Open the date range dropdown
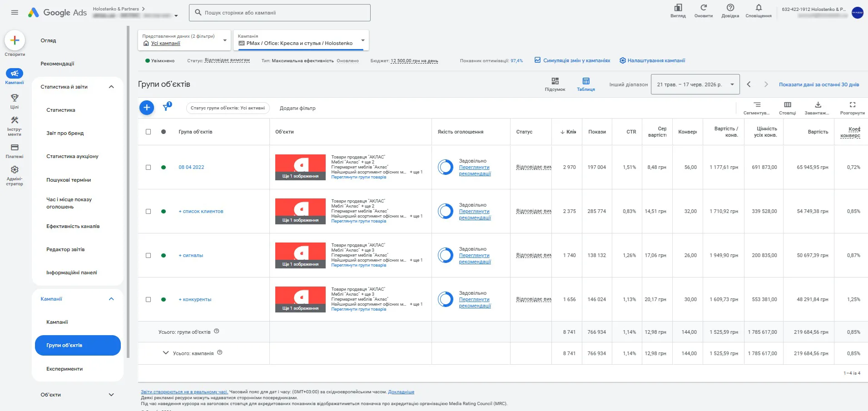The image size is (868, 411). [695, 84]
